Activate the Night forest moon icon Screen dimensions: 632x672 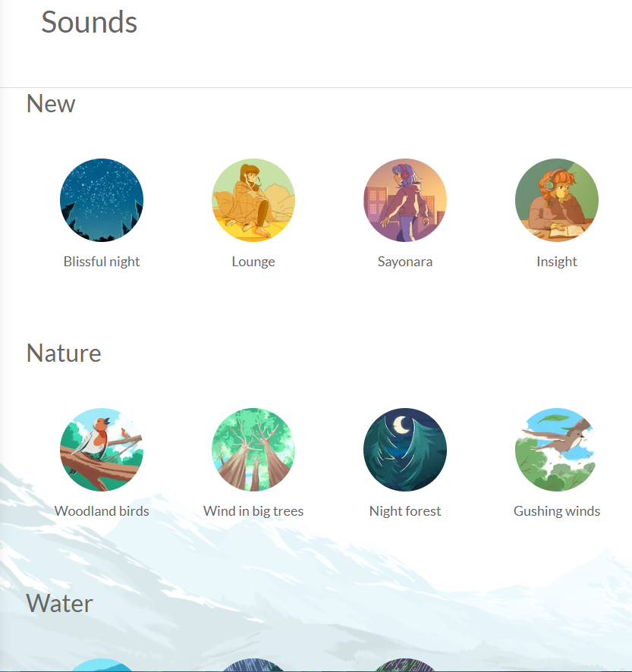[x=405, y=450]
